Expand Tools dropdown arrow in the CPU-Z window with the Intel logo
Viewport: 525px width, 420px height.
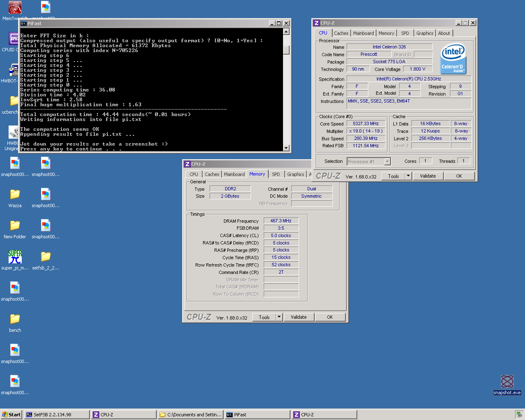tap(408, 176)
